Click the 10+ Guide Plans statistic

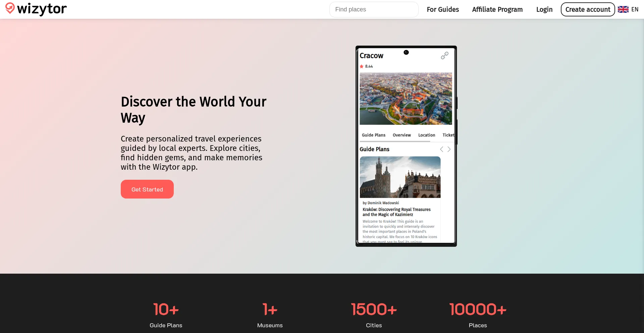click(166, 315)
